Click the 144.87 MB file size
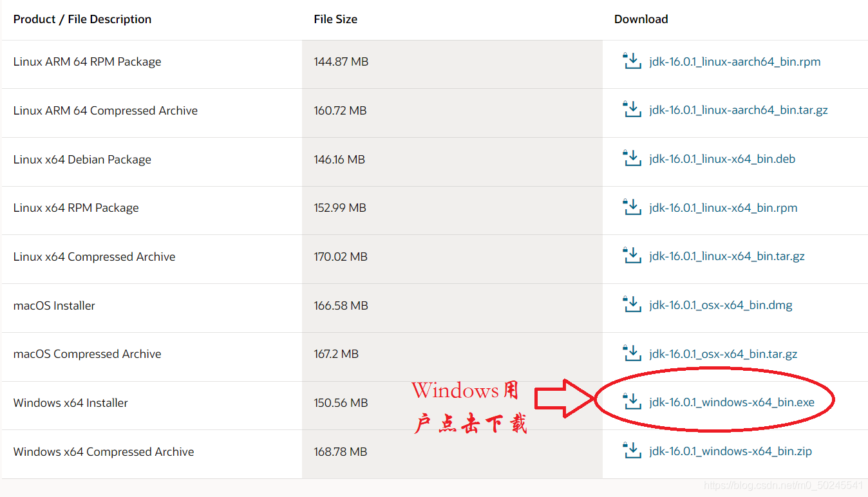This screenshot has width=868, height=497. (x=341, y=62)
